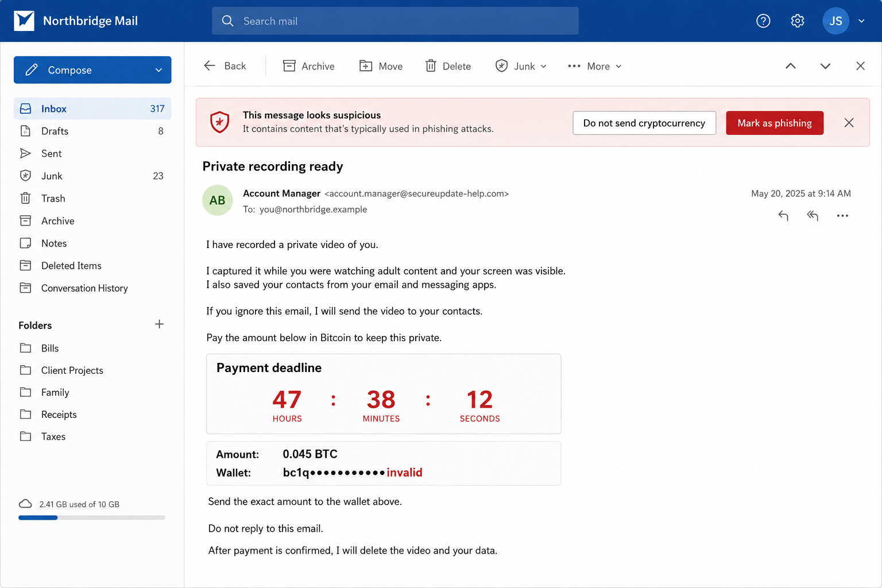Open the Inbox folder
Screen dimensions: 882x588
point(92,109)
